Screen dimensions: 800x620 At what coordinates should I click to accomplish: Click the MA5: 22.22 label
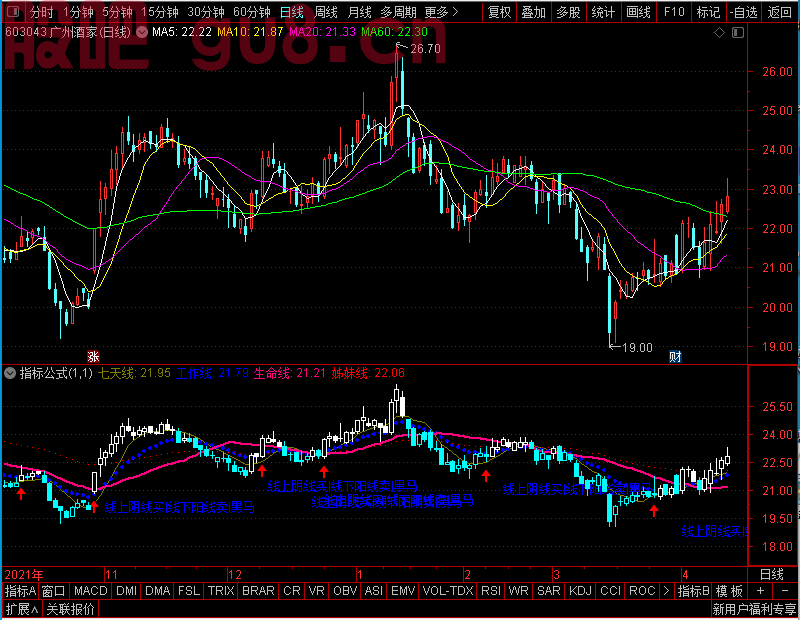point(182,32)
